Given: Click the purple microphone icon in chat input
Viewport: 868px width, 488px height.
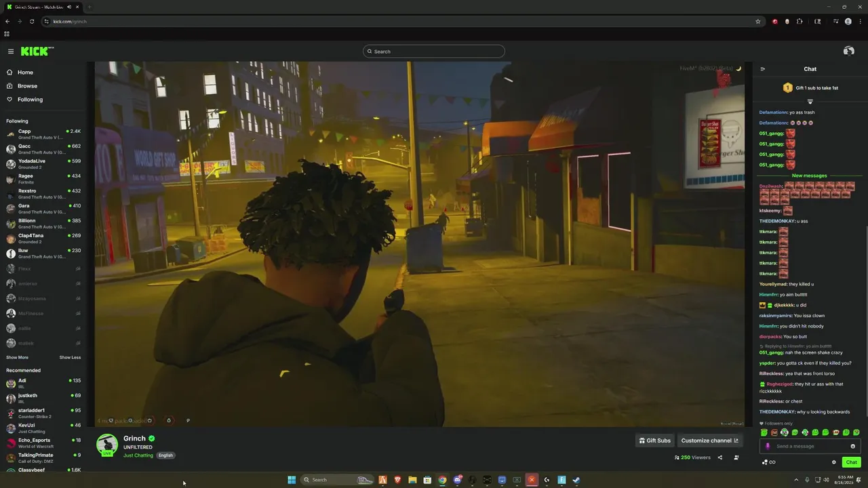Looking at the screenshot, I should pyautogui.click(x=768, y=446).
